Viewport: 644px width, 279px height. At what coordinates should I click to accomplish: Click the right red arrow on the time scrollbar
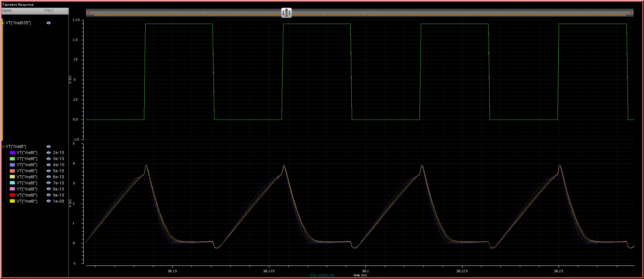631,13
